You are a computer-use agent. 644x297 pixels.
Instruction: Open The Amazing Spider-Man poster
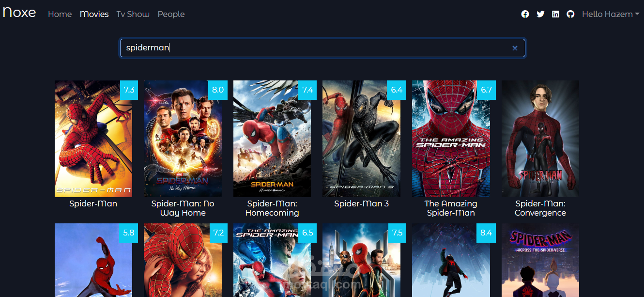point(451,139)
